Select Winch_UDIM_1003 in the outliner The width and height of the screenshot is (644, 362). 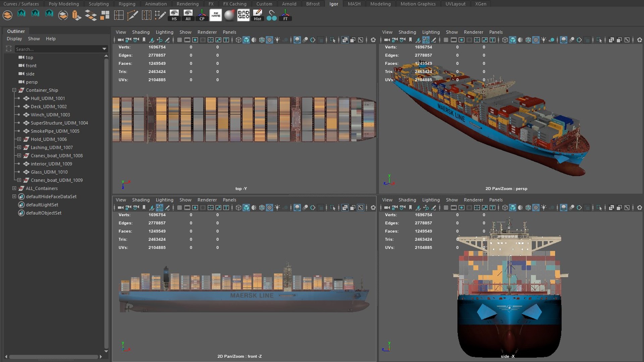(50, 115)
